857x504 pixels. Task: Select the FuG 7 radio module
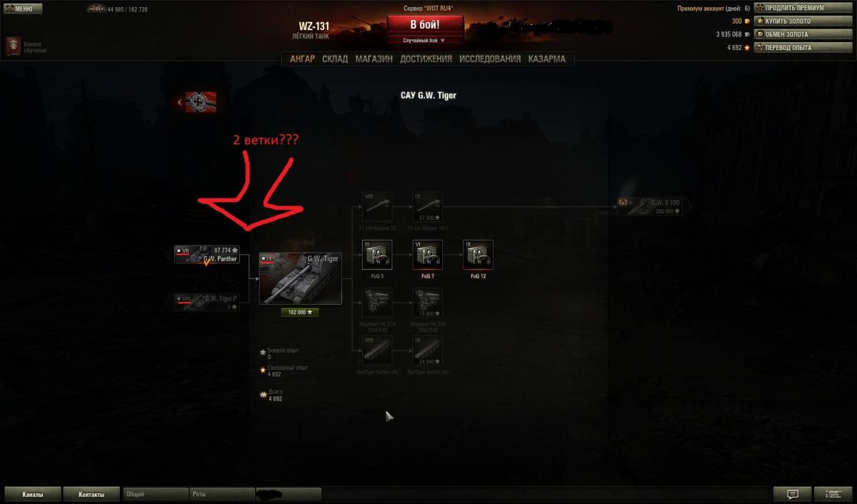(428, 255)
